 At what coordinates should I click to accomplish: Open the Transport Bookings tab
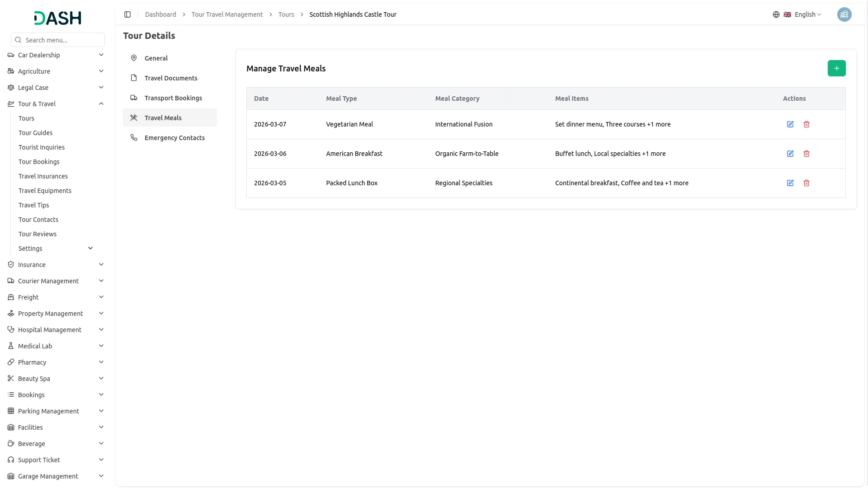click(x=170, y=98)
